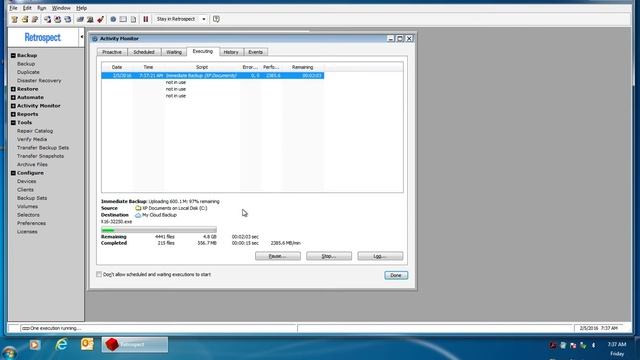The image size is (640, 360).
Task: Enable Don't allow scheduled and waiting executions
Action: pos(99,275)
